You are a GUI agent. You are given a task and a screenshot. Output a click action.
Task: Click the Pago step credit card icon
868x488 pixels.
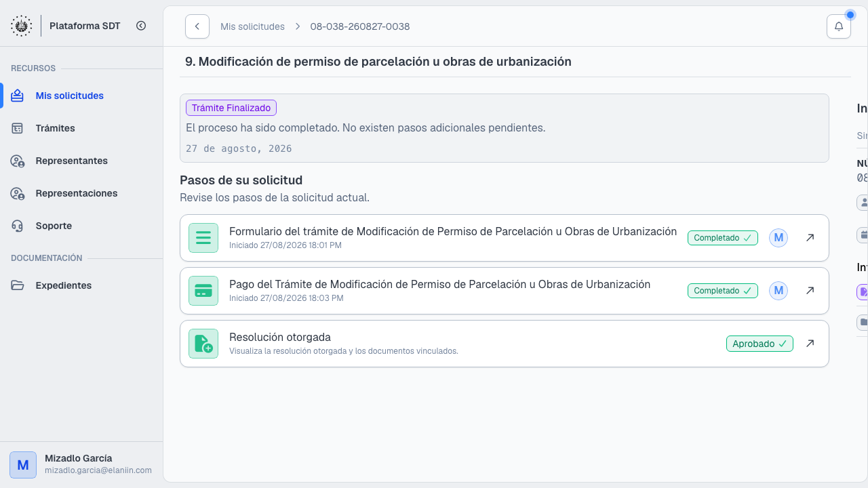[203, 291]
